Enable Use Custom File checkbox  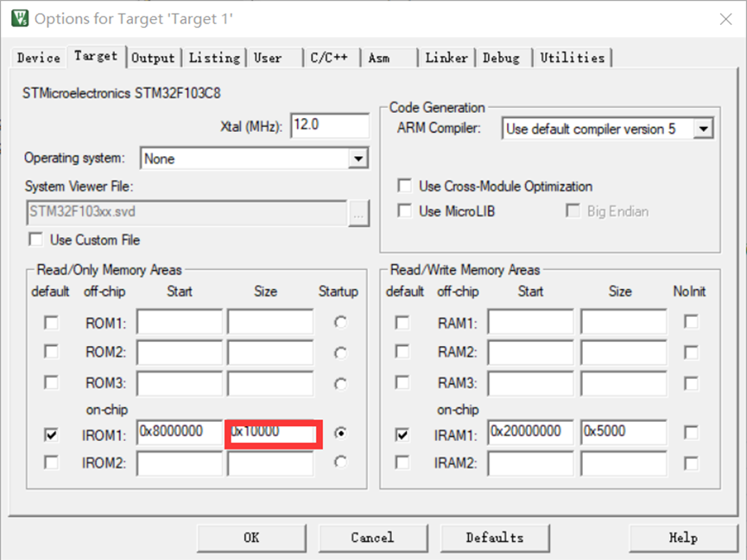[x=35, y=240]
